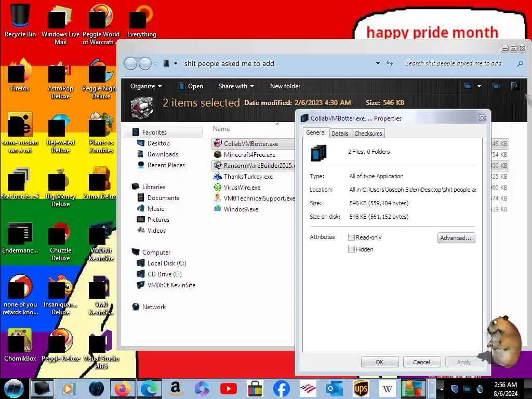Switch to the Checksums tab
532x399 pixels.
(368, 134)
